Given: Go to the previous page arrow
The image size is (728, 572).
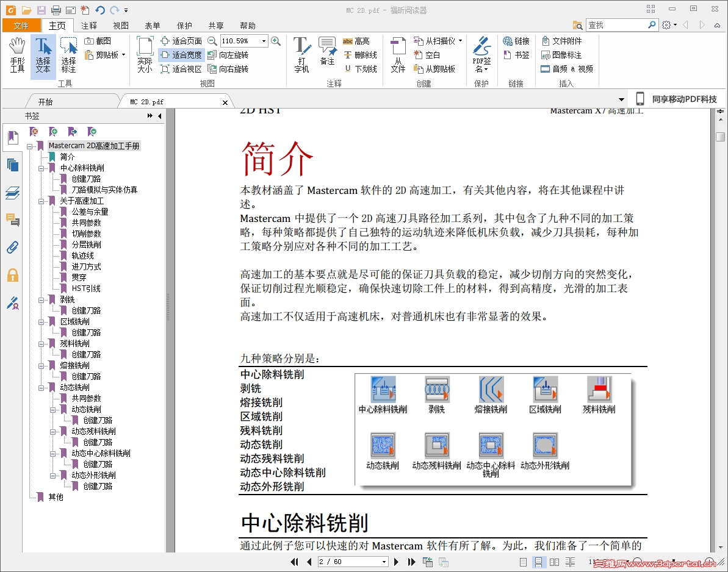Looking at the screenshot, I should click(309, 562).
